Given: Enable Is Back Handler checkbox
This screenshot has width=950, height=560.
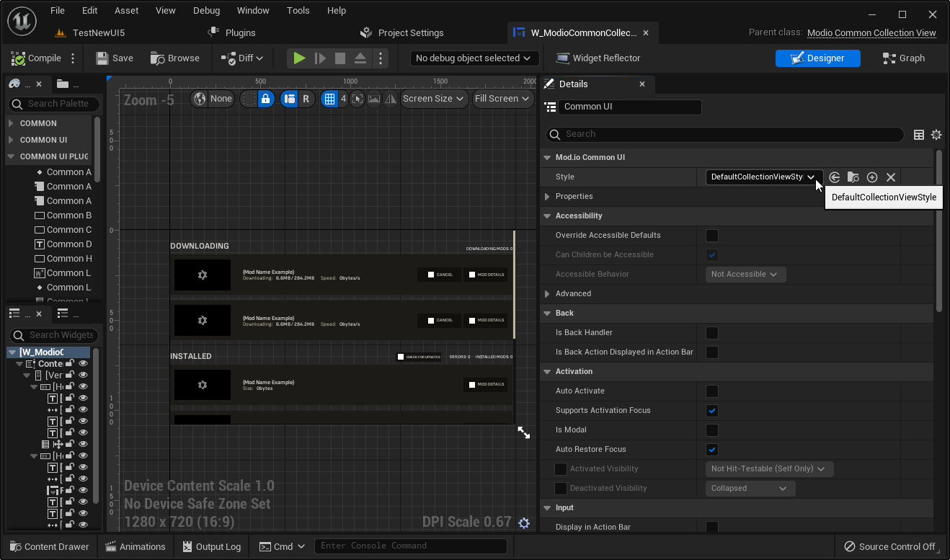Looking at the screenshot, I should point(712,333).
